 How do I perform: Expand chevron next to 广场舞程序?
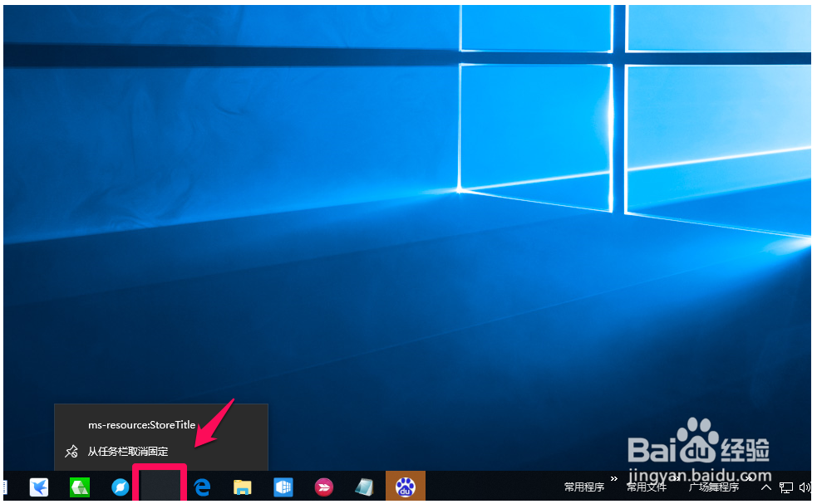[748, 478]
